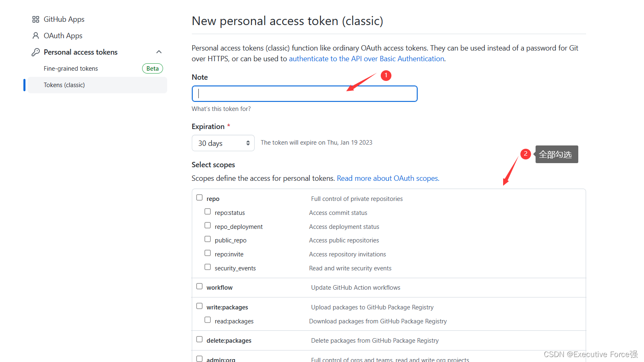Click the Beta badge next to Fine-grained tokens
Image resolution: width=644 pixels, height=362 pixels.
152,69
